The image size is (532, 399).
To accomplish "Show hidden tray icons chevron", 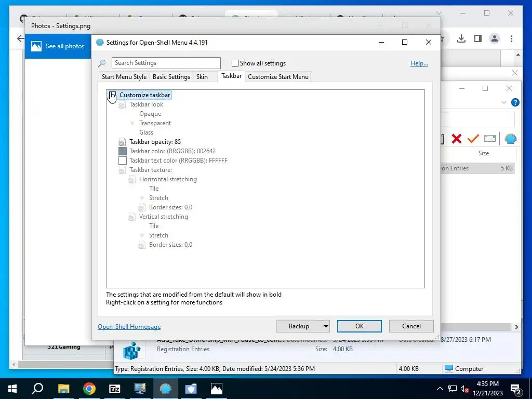I will click(440, 389).
